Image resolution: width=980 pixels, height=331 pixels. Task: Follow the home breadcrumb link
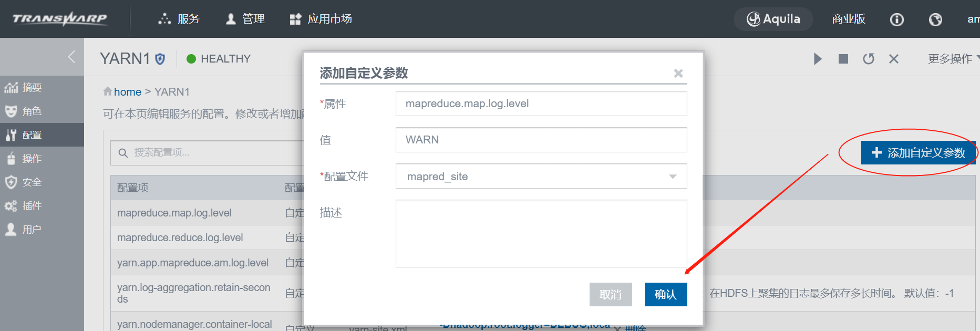click(x=127, y=92)
